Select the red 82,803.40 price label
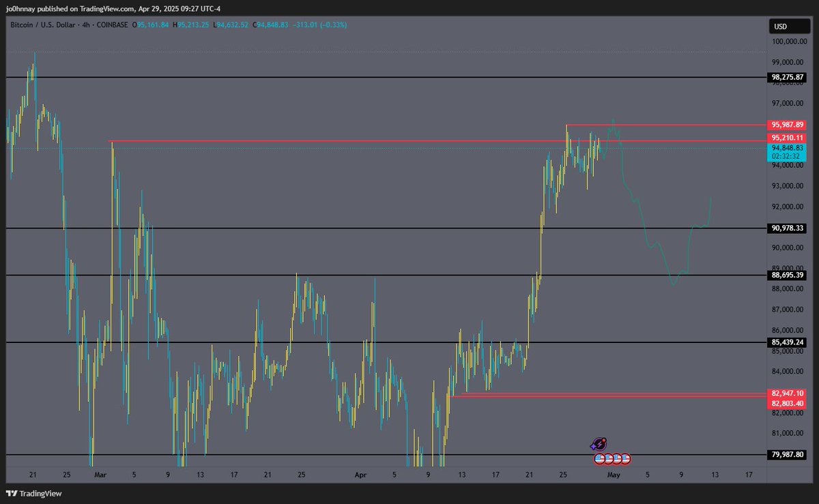 788,403
